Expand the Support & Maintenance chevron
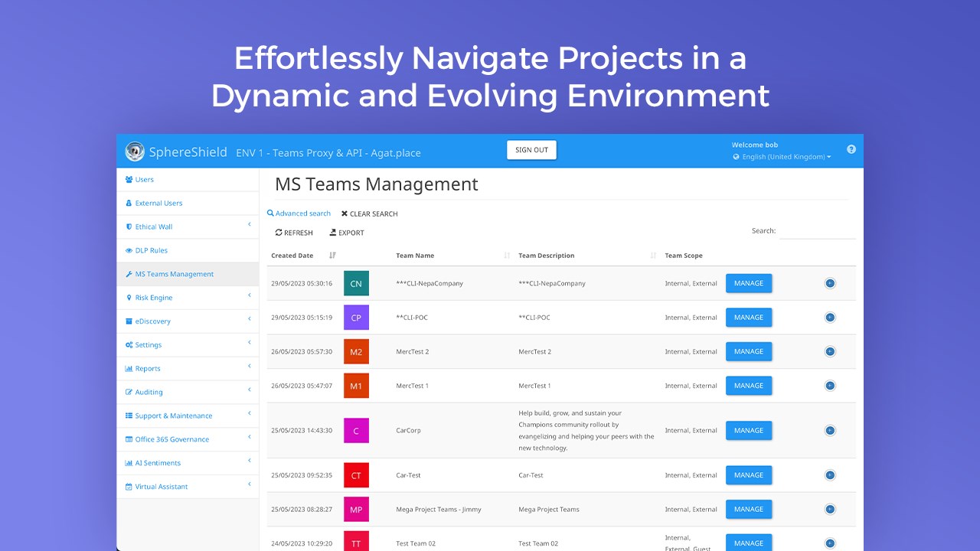This screenshot has height=551, width=980. pyautogui.click(x=250, y=413)
